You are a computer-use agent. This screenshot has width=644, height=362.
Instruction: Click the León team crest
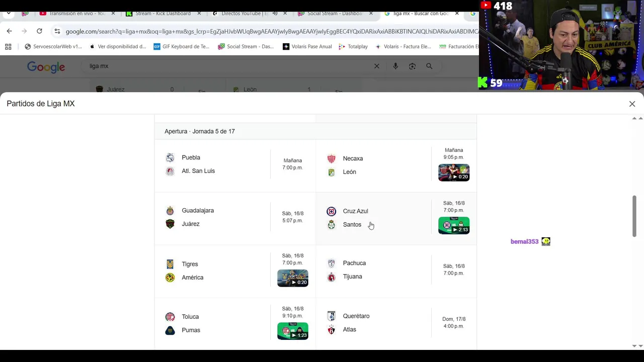click(x=331, y=172)
